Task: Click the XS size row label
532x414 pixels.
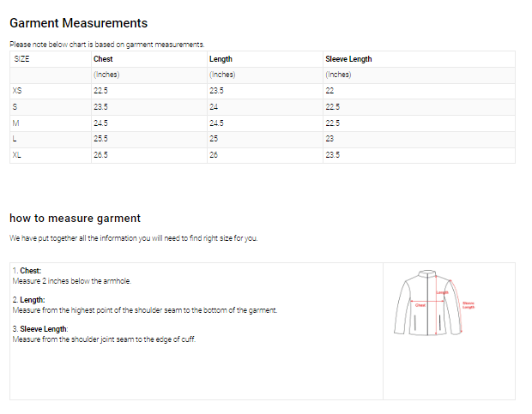Action: [x=17, y=91]
